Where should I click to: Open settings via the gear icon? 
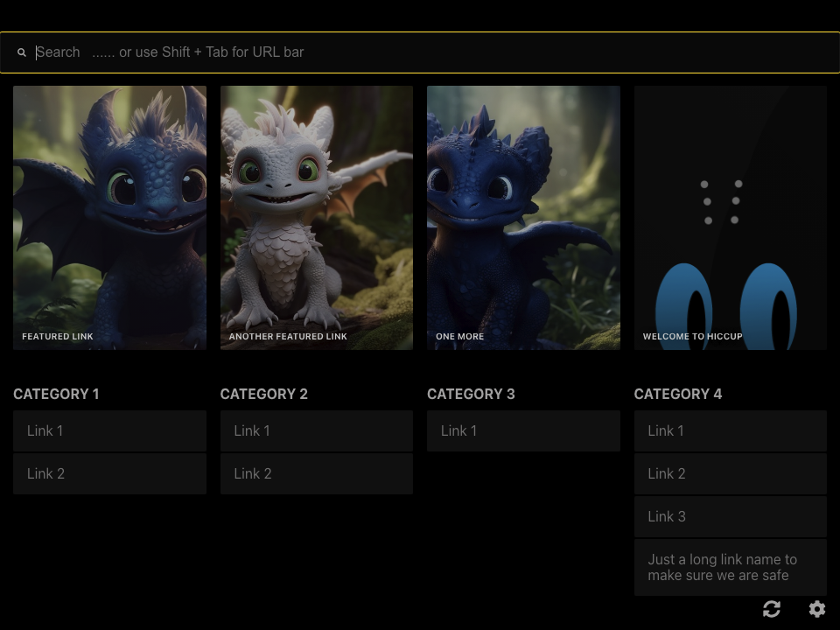tap(817, 609)
